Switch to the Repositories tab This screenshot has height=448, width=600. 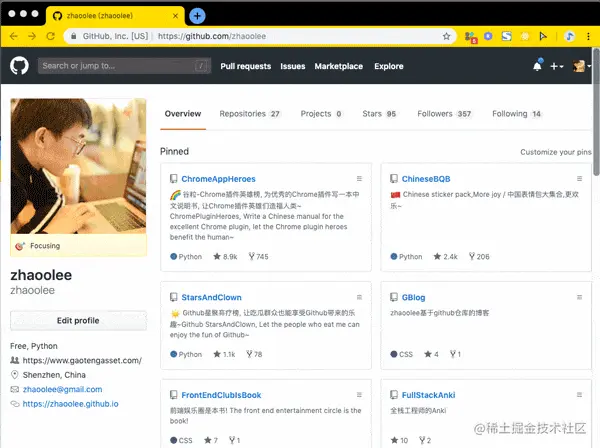tap(250, 114)
